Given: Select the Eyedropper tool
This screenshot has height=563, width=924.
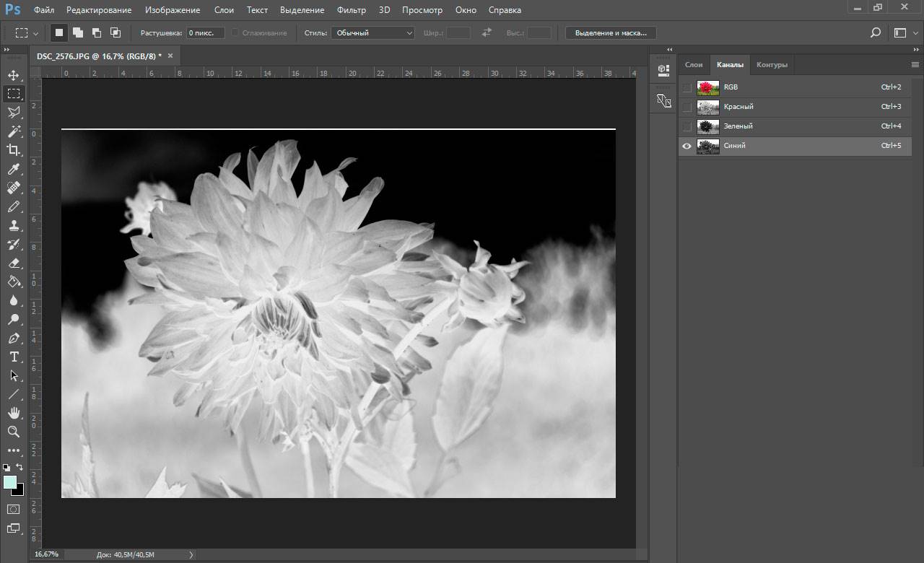Looking at the screenshot, I should point(14,169).
